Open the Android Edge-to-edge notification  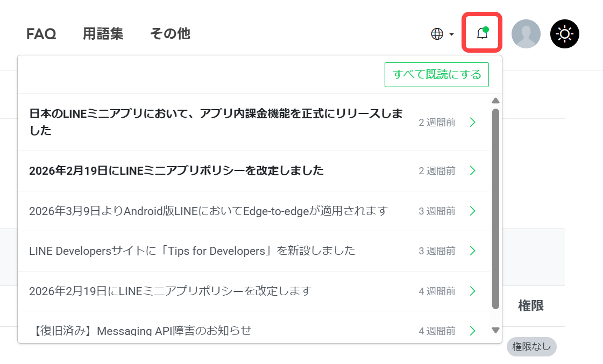click(208, 211)
